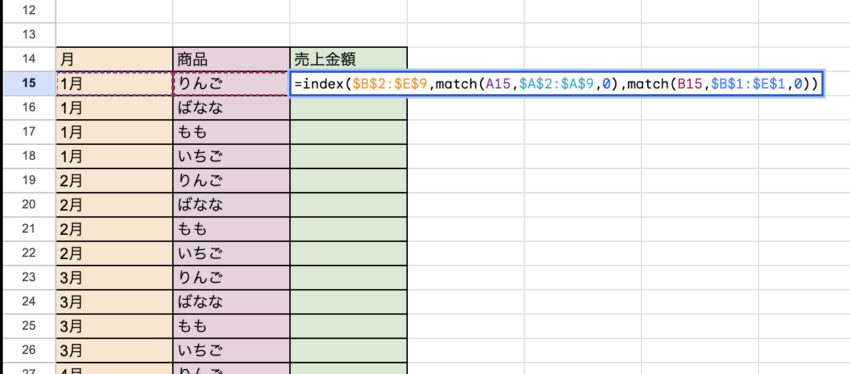
Task: Select the 2月 cell in row 20
Action: point(114,205)
